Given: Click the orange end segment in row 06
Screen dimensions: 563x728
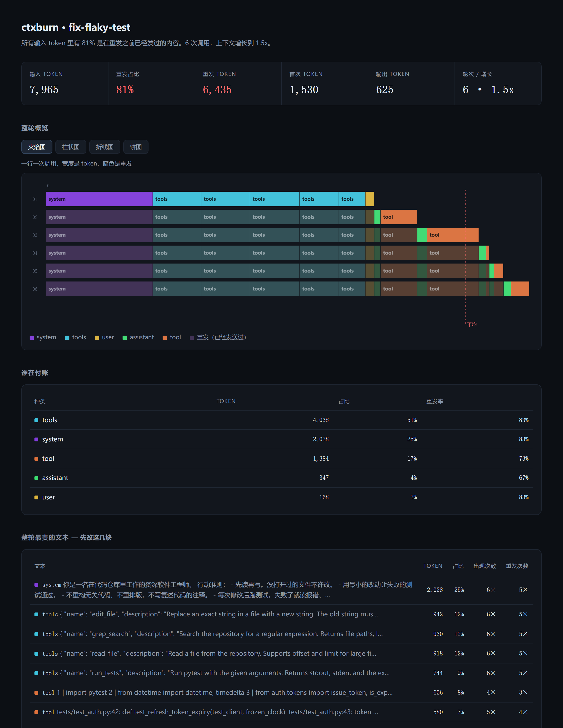Looking at the screenshot, I should 520,289.
